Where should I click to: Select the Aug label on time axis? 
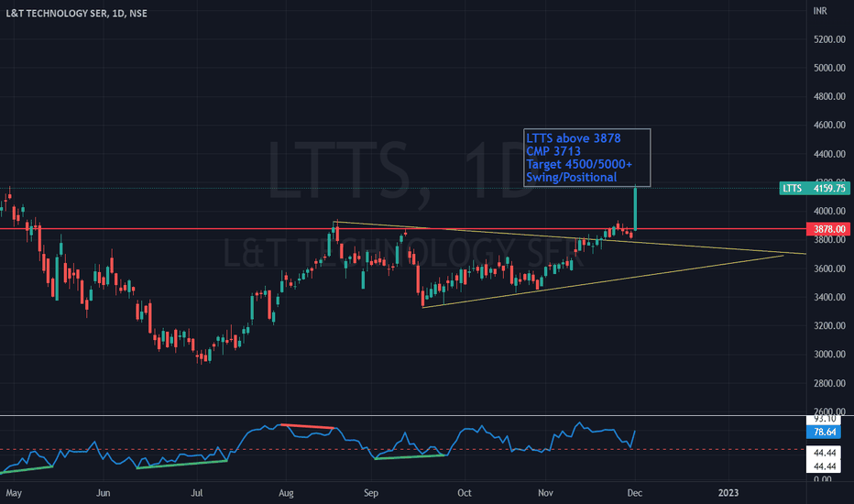286,493
